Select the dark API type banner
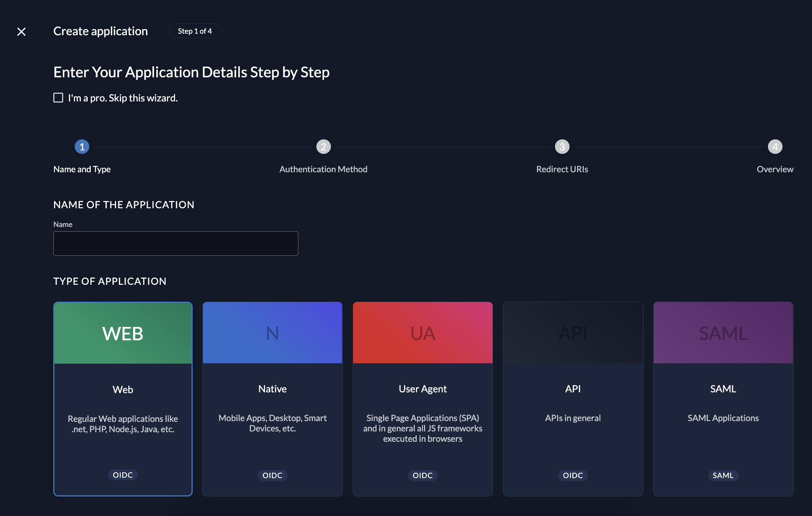The height and width of the screenshot is (516, 812). [573, 333]
